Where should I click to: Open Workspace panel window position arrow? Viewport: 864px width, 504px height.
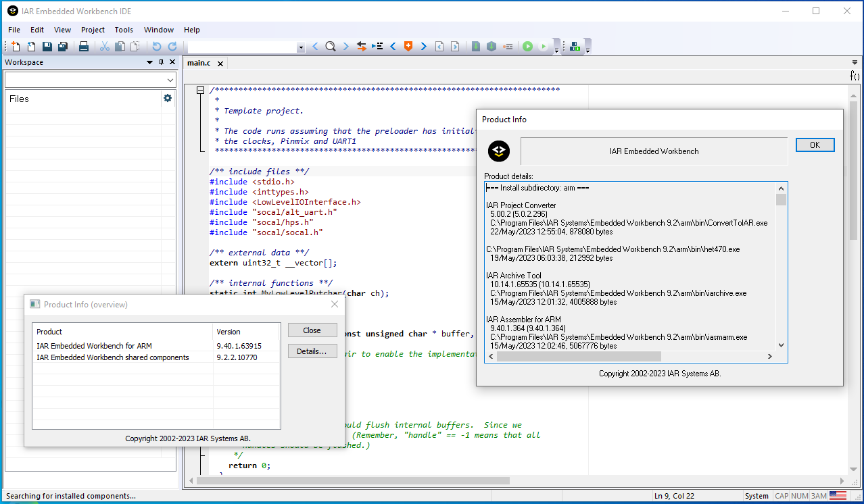tap(149, 62)
